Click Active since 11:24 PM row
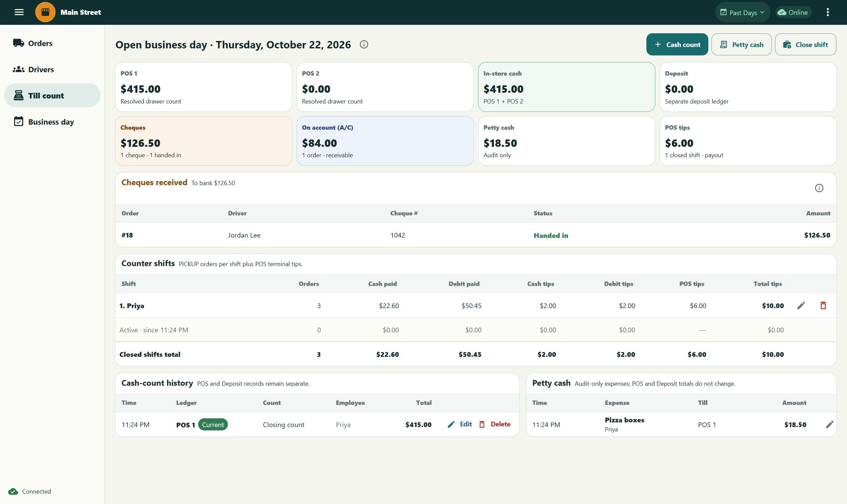Screen dimensions: 847x504 (x=476, y=330)
